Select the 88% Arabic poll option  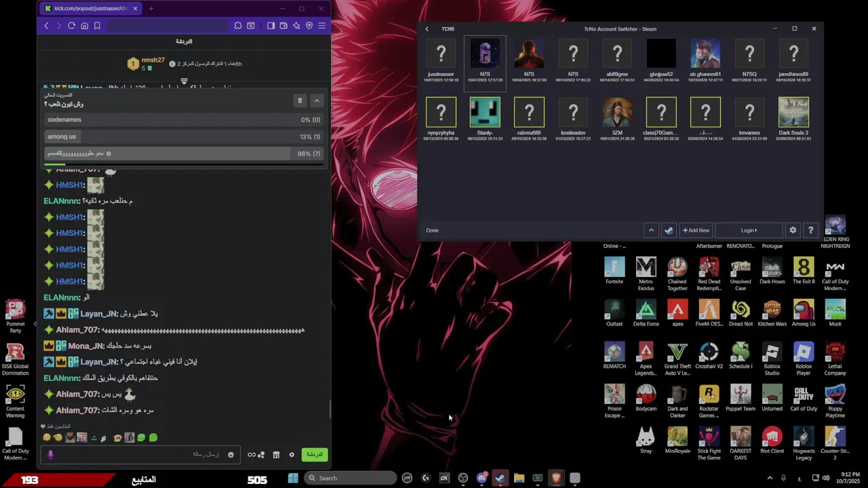pos(183,154)
